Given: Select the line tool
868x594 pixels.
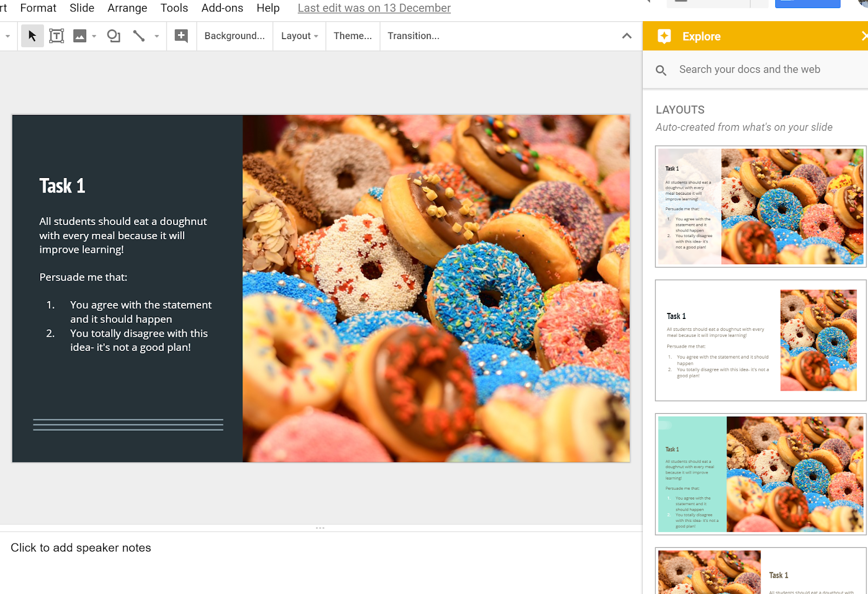Looking at the screenshot, I should 139,36.
